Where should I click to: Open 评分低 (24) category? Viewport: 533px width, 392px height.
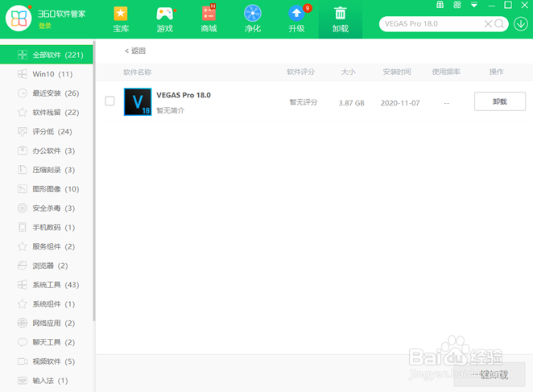pyautogui.click(x=46, y=131)
